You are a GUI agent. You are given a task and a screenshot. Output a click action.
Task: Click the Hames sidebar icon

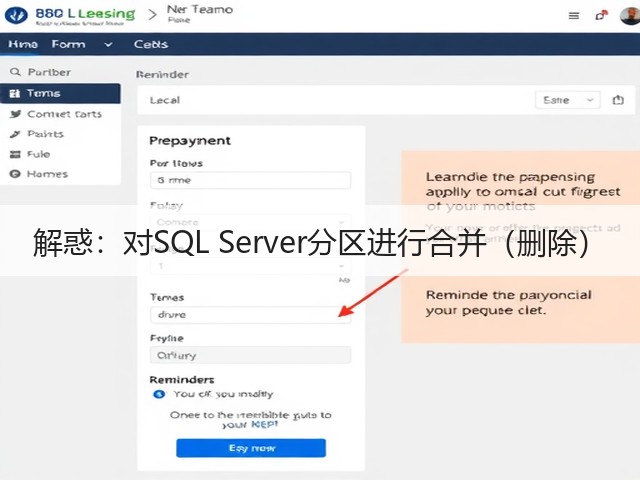coord(15,174)
